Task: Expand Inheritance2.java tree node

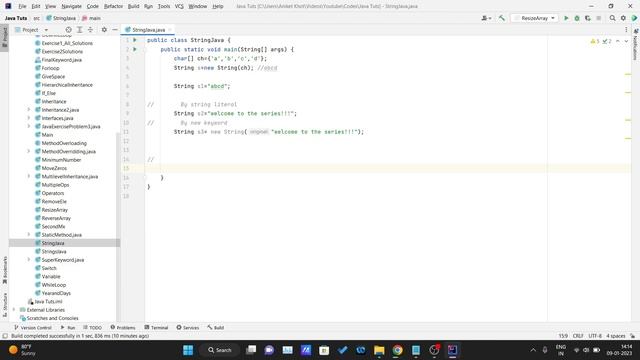Action: (x=29, y=109)
